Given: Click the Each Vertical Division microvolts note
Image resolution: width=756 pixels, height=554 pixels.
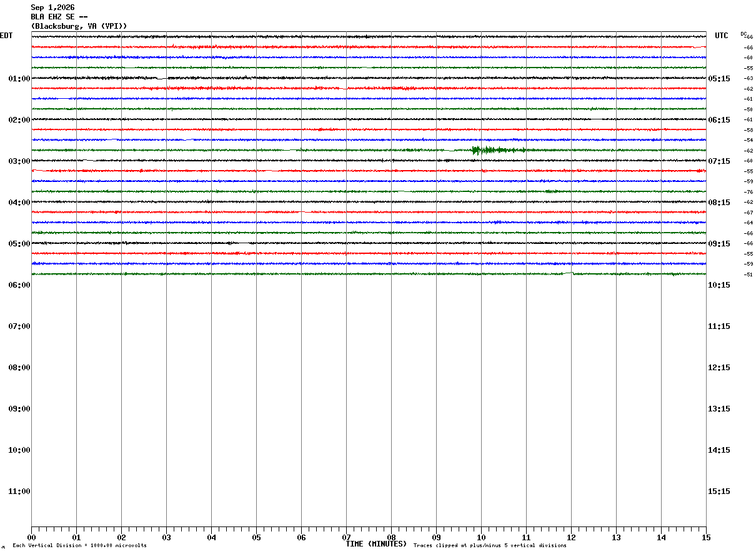Looking at the screenshot, I should 79,546.
